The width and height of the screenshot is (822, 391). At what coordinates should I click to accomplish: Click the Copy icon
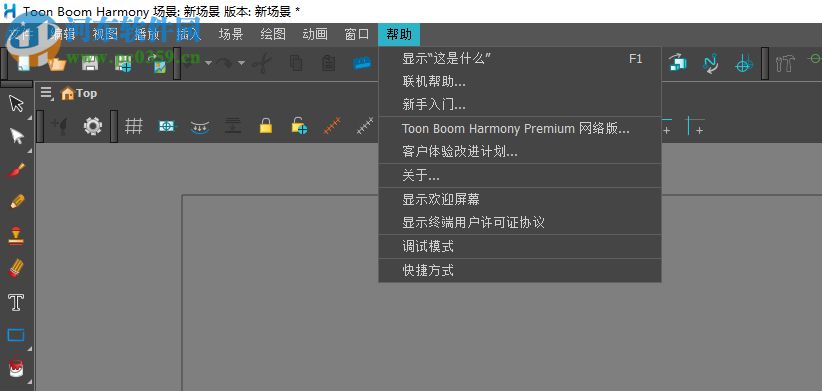click(x=296, y=63)
